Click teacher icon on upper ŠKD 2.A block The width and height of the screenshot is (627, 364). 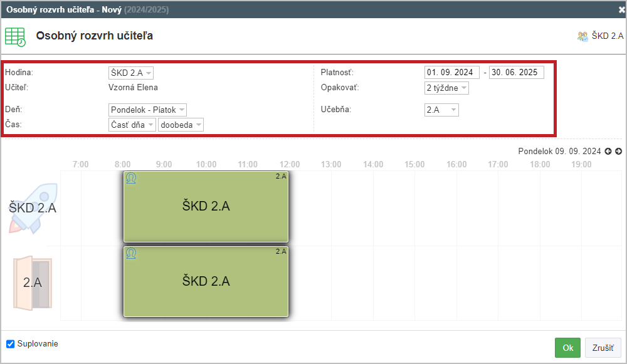(131, 178)
